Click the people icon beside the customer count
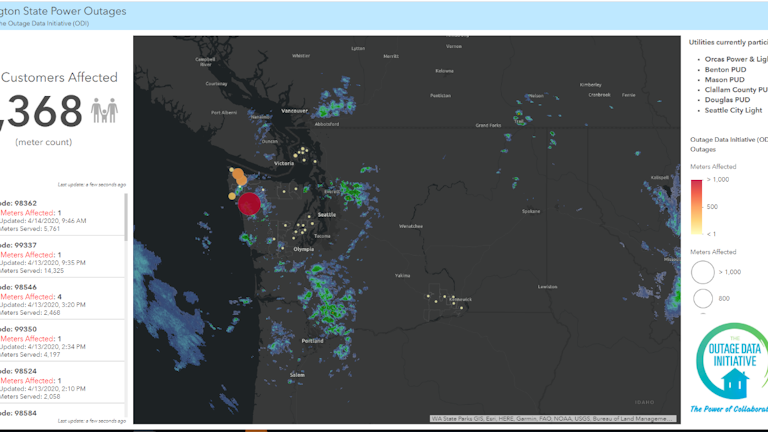This screenshot has height=432, width=768. [105, 110]
